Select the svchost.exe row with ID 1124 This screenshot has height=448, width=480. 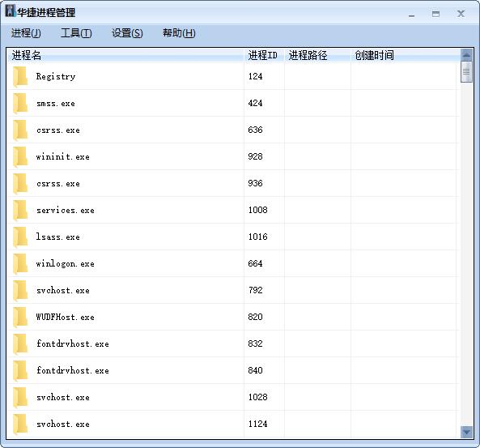pyautogui.click(x=233, y=424)
